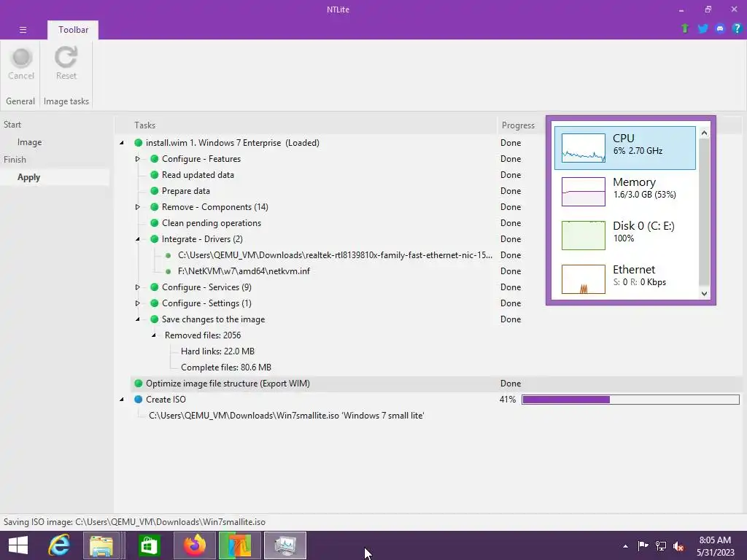
Task: Click the Finish section heading in sidebar
Action: (x=15, y=160)
